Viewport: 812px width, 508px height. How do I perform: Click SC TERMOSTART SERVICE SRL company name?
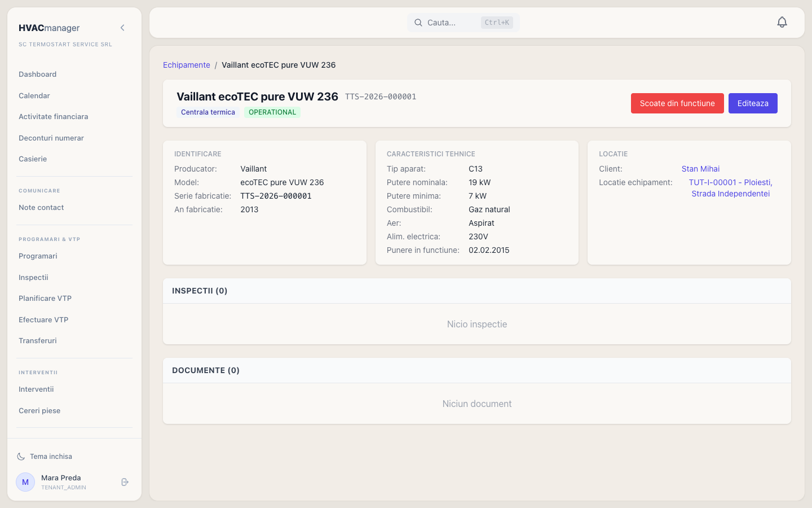click(x=65, y=44)
